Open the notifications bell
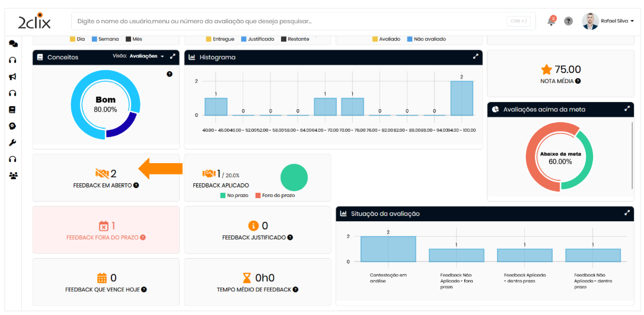This screenshot has height=315, width=644. [551, 21]
